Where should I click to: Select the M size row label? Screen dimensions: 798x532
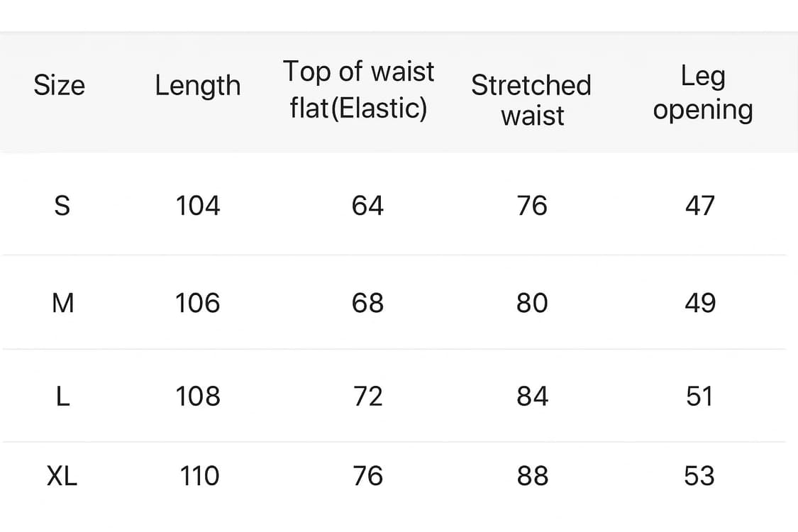pos(63,304)
